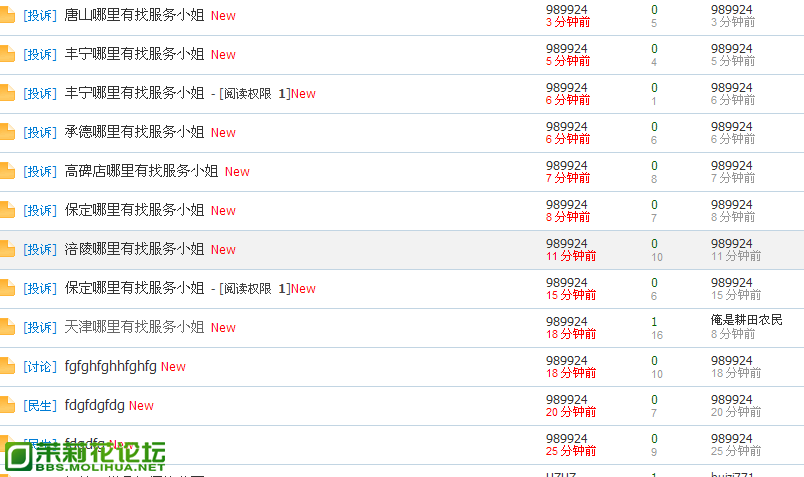Click folder icon on the 高碑店 thread row
804x477 pixels.
(x=7, y=171)
